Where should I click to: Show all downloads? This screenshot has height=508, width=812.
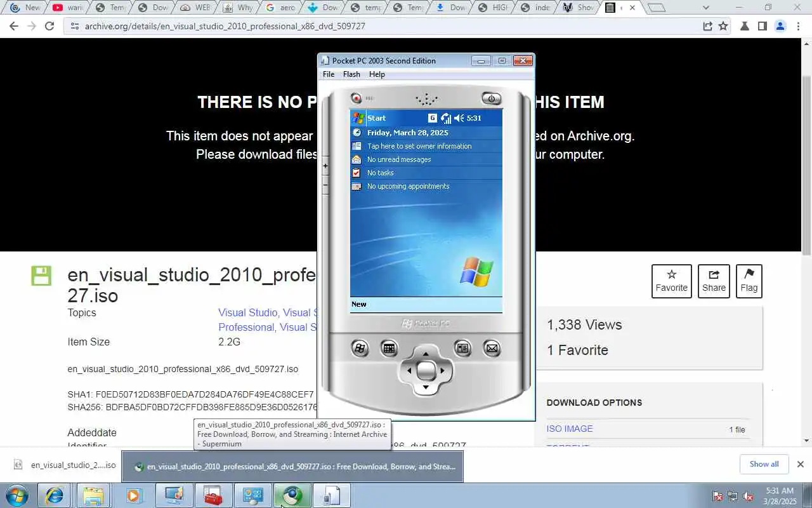click(x=764, y=464)
